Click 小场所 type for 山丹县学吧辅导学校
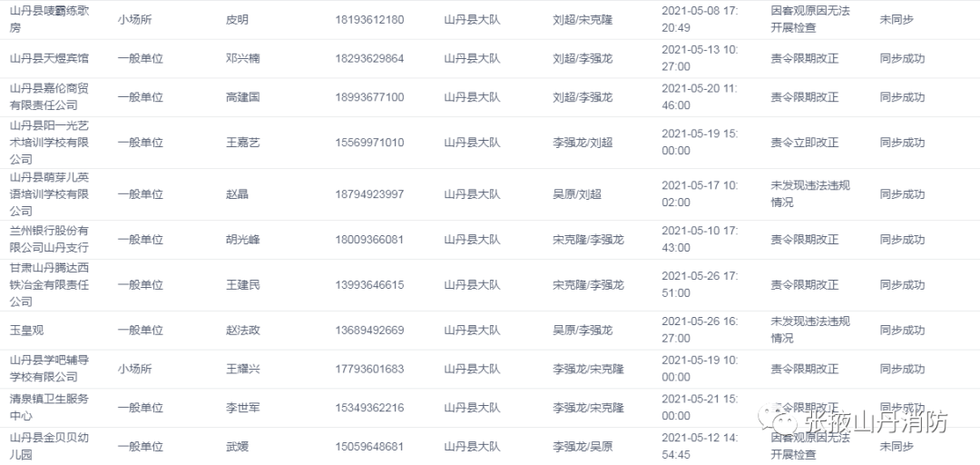 (x=134, y=369)
